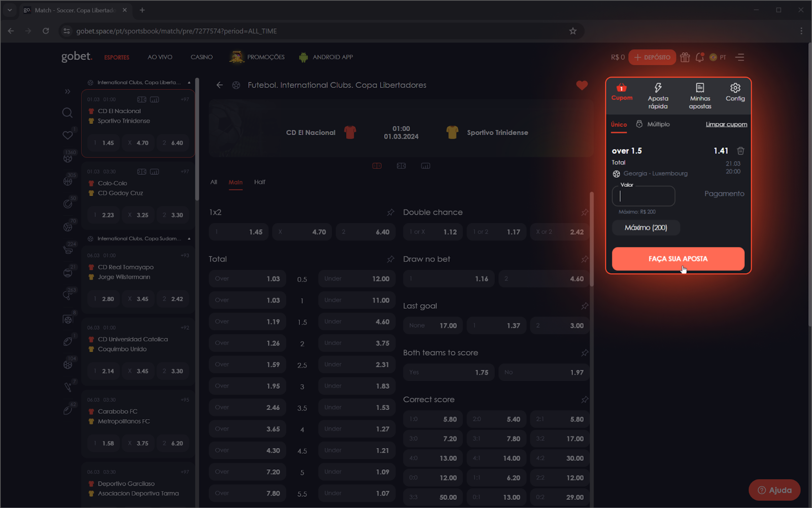The image size is (812, 508).
Task: Open the hamburger menu in the site header
Action: point(740,57)
